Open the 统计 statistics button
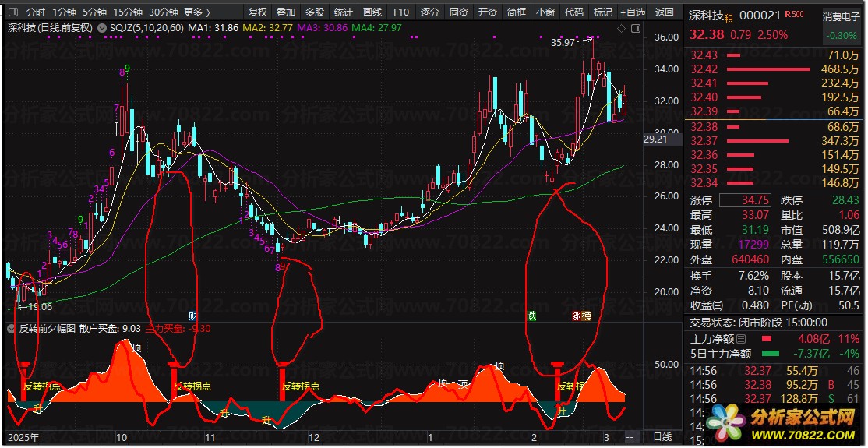 (x=344, y=12)
